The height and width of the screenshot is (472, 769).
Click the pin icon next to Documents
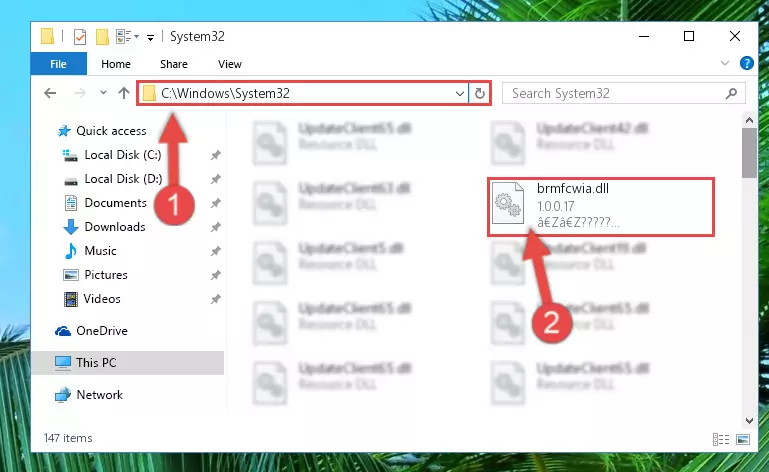(215, 203)
